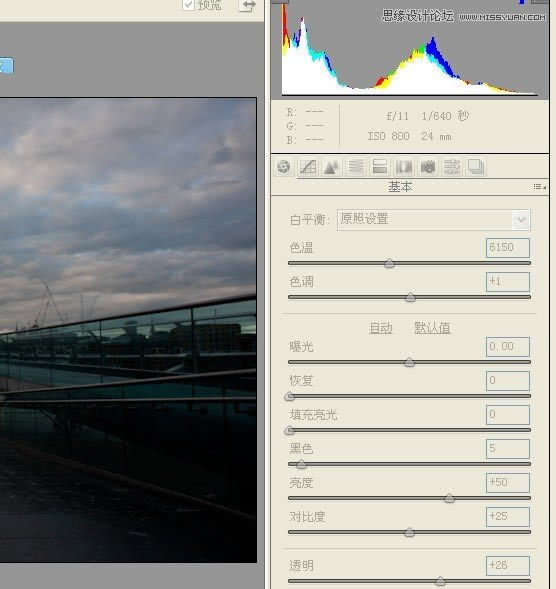Viewport: 556px width, 589px height.
Task: Open the Lens Corrections panel tab
Action: pyautogui.click(x=403, y=167)
